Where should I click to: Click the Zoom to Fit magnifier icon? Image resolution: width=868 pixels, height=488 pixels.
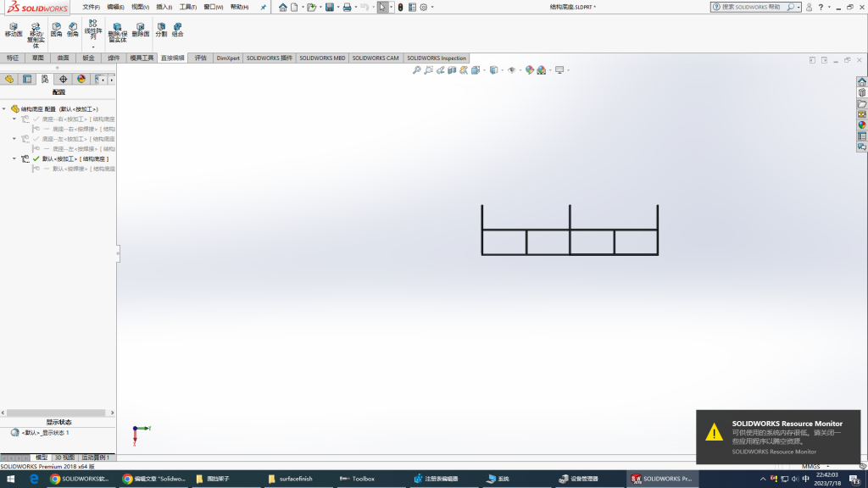416,70
